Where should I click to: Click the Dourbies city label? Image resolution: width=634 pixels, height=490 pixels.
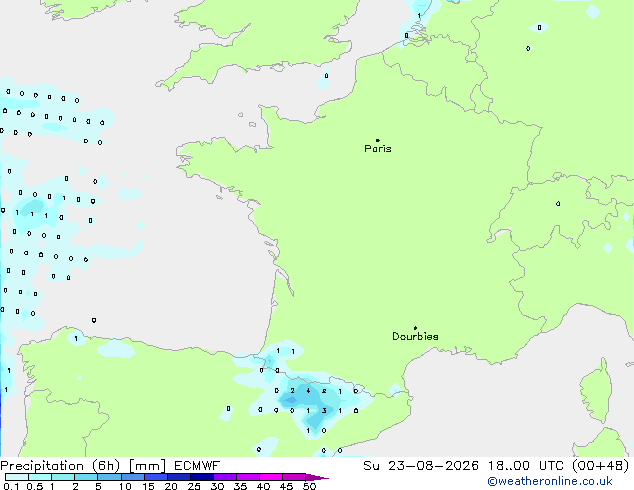pos(415,336)
